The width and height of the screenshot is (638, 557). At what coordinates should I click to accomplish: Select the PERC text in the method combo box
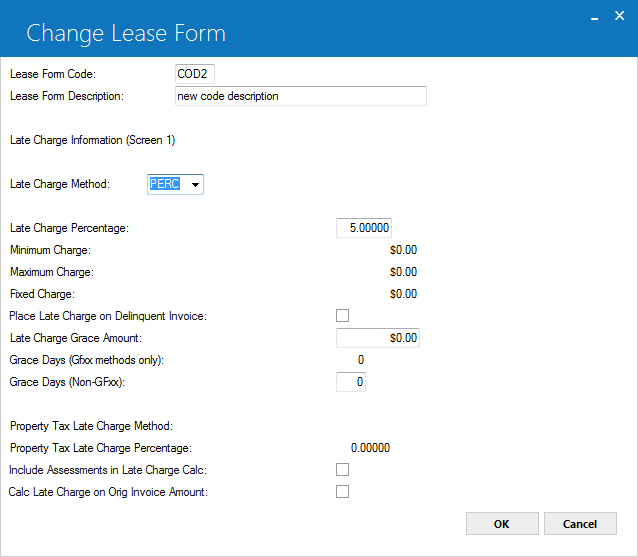(165, 184)
